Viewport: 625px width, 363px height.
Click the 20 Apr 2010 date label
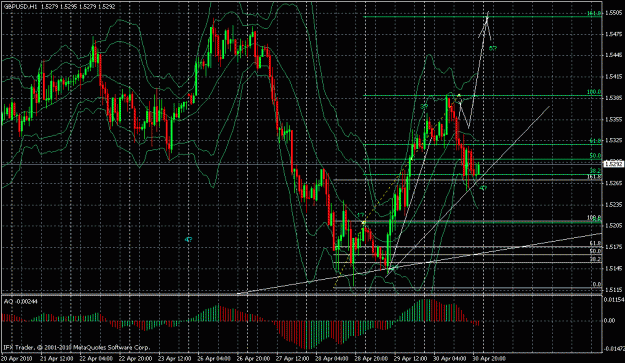tap(18, 358)
